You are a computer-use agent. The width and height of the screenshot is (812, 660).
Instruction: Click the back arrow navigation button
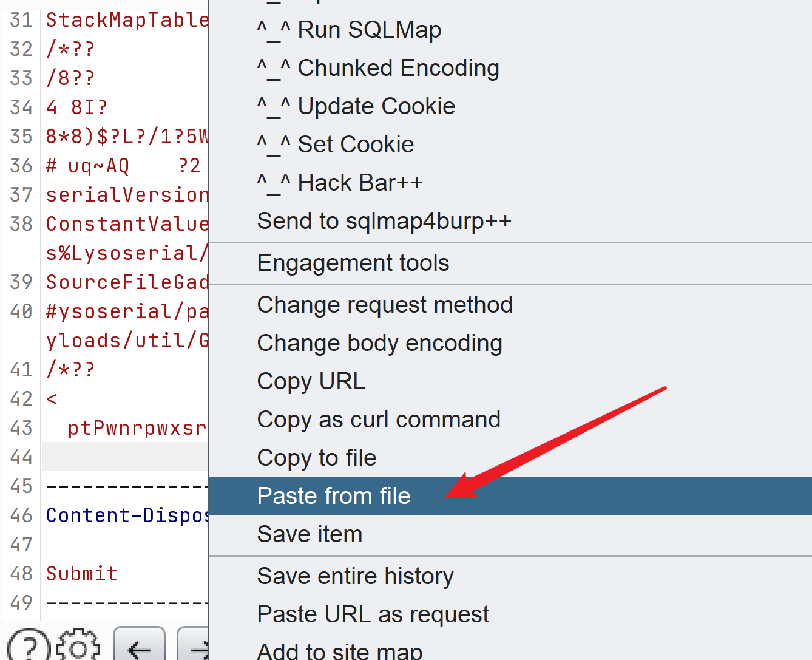(139, 647)
